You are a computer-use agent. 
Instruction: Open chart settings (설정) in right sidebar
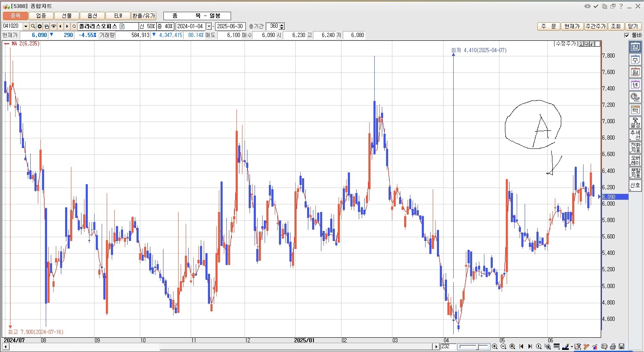(635, 123)
